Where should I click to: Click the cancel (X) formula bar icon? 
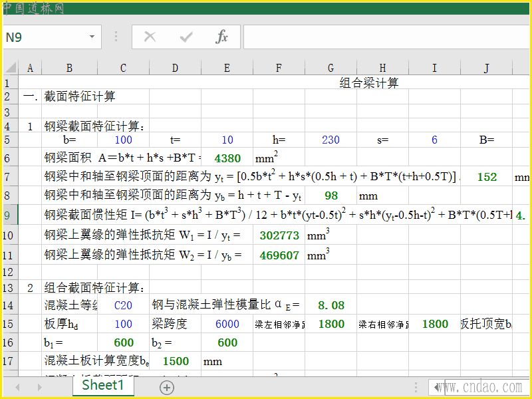point(150,37)
